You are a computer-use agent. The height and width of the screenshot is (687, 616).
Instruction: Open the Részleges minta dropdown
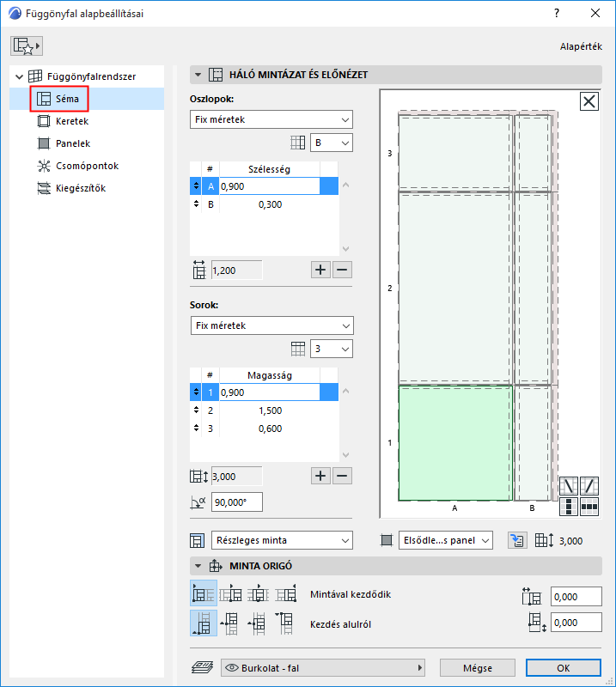pyautogui.click(x=282, y=540)
